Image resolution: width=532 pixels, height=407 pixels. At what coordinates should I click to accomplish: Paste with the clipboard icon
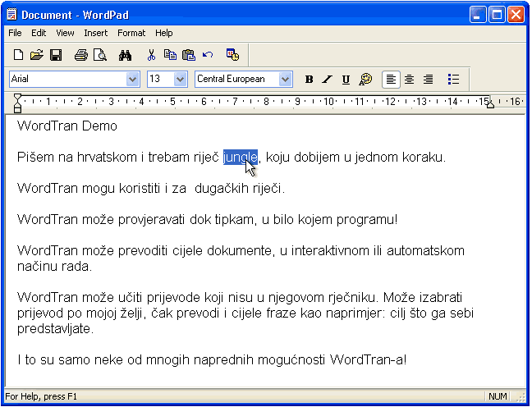pyautogui.click(x=189, y=55)
